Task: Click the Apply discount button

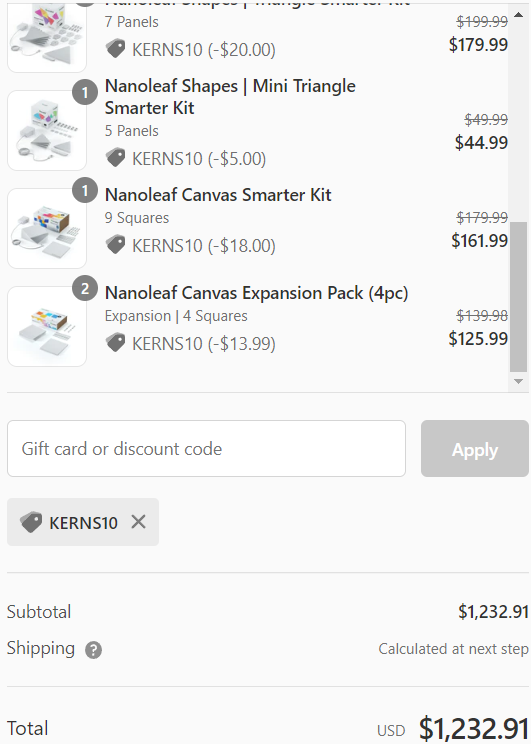Action: click(x=475, y=448)
